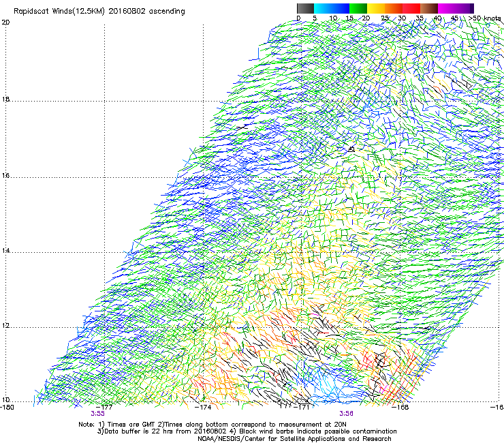Click the colorbar legend value 30
This screenshot has width=504, height=443.
[402, 18]
